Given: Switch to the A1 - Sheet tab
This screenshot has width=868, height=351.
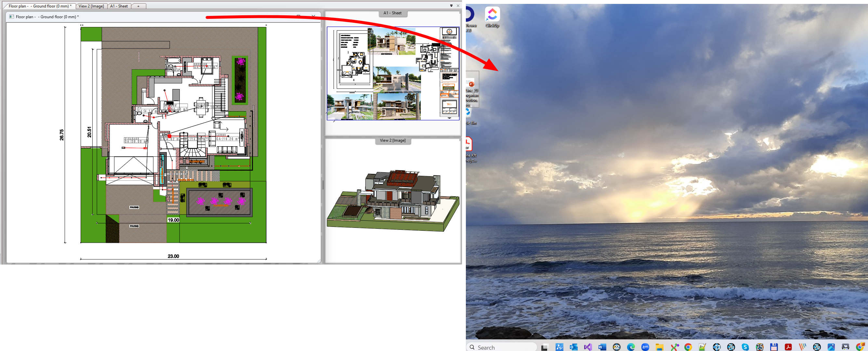Looking at the screenshot, I should 119,6.
